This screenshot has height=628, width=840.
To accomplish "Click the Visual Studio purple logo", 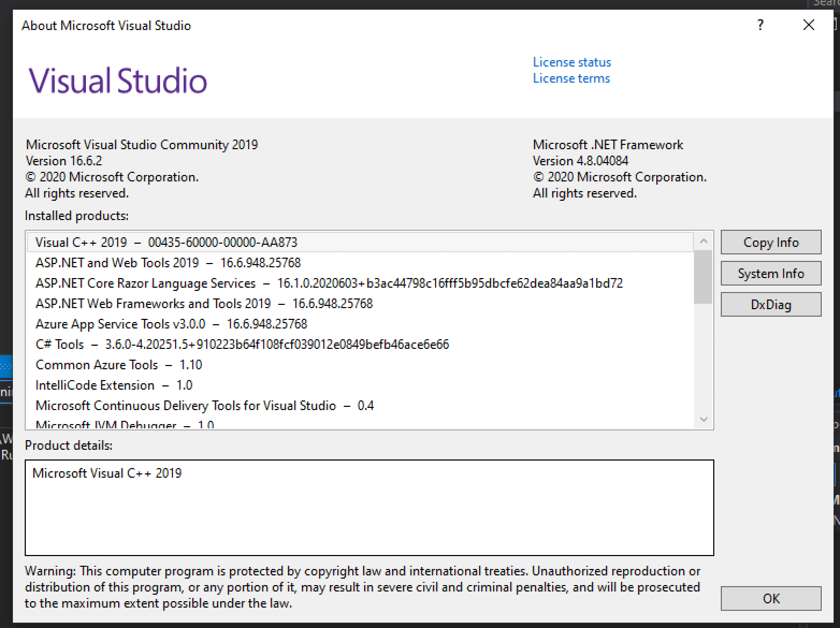I will click(x=117, y=81).
